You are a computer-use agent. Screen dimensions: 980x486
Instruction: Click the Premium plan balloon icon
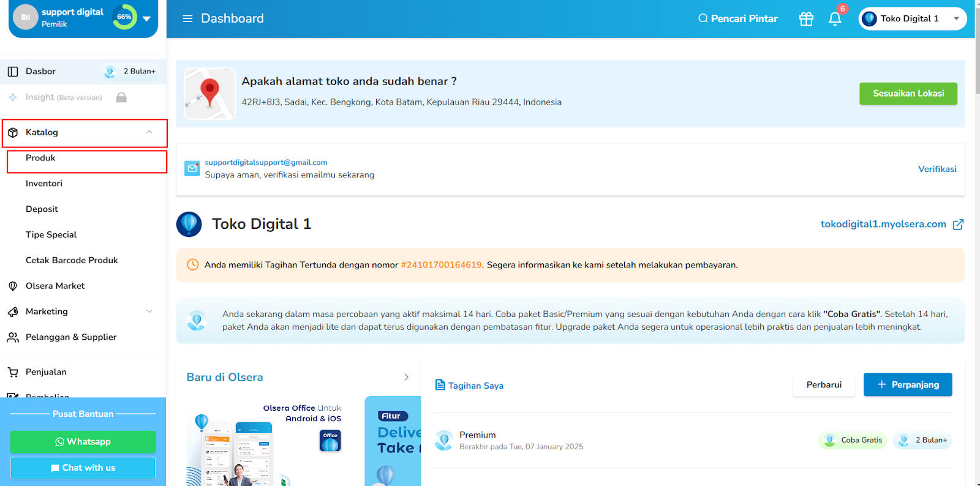pyautogui.click(x=443, y=440)
